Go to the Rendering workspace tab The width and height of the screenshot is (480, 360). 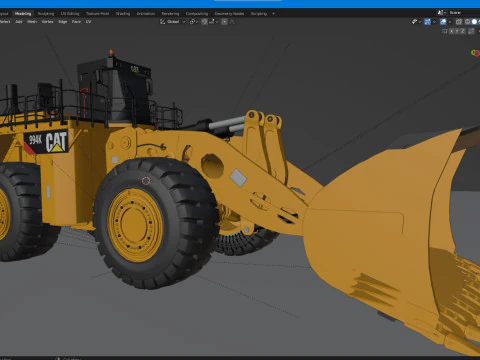point(170,14)
